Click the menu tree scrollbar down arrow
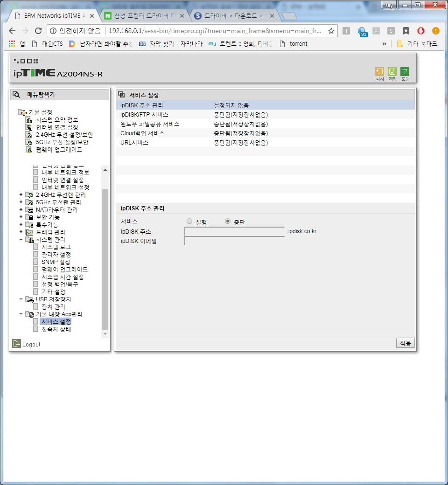The width and height of the screenshot is (448, 485). (105, 334)
